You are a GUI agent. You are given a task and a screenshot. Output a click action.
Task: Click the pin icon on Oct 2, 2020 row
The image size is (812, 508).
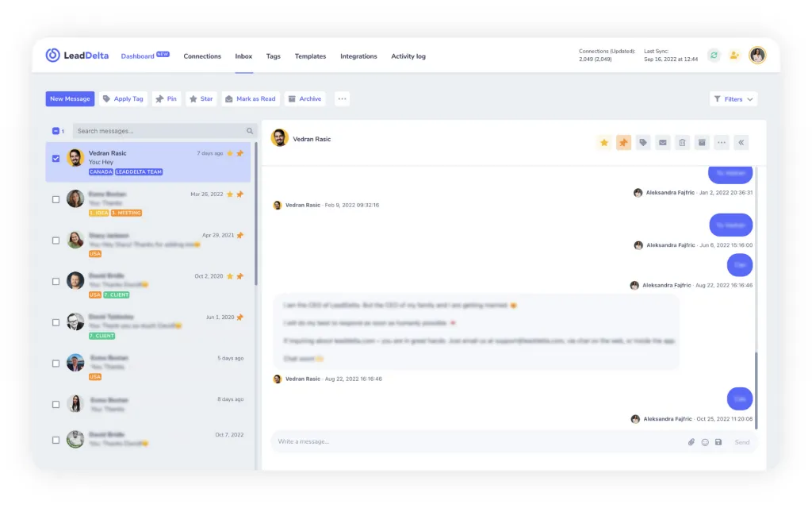[239, 276]
